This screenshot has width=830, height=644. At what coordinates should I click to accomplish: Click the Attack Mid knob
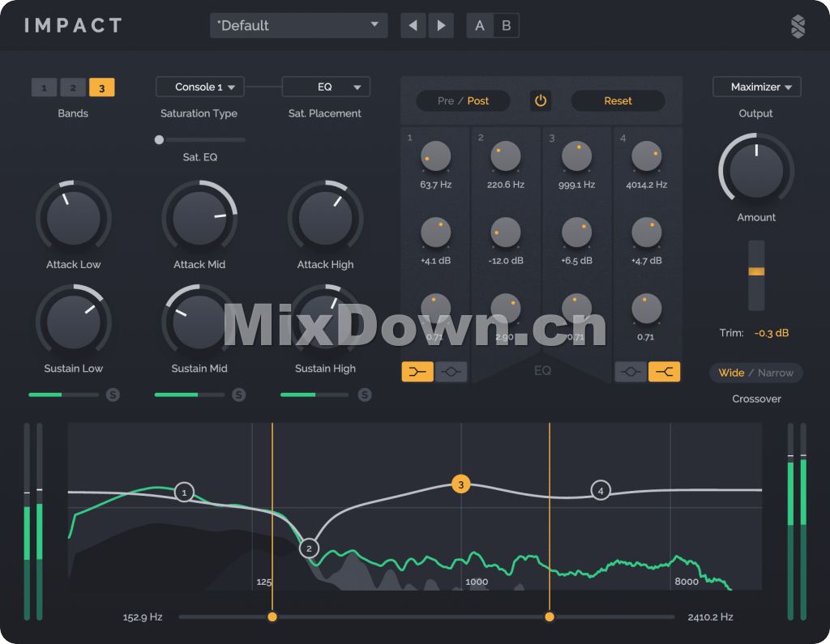(x=199, y=217)
